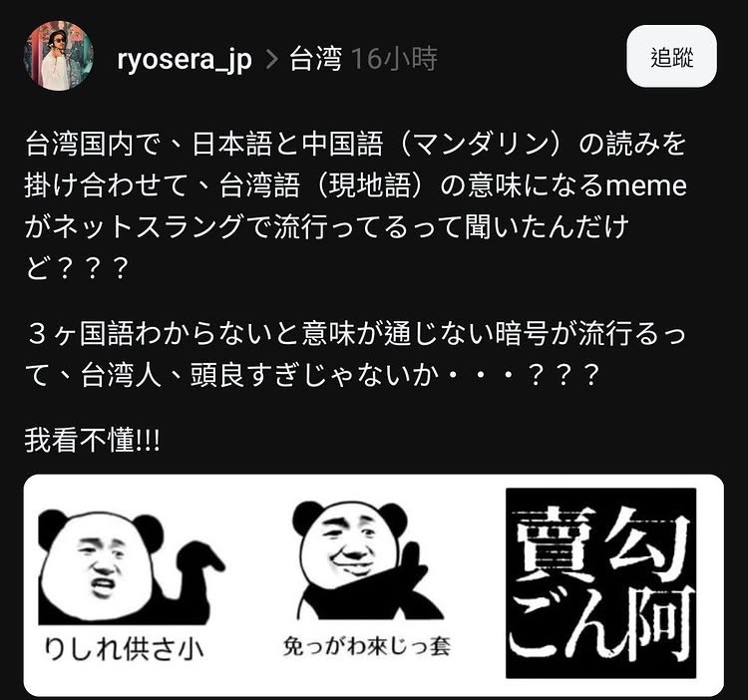The height and width of the screenshot is (700, 748).
Task: Open ryosera_jp profile avatar
Action: pos(59,56)
